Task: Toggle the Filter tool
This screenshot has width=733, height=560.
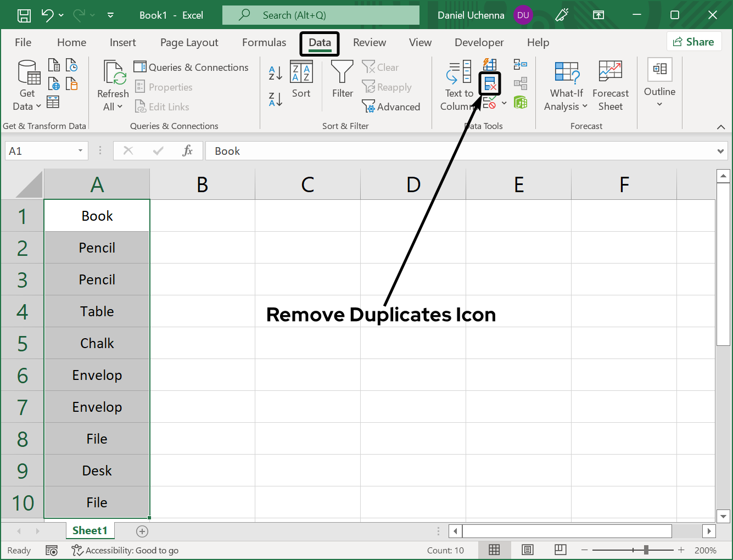Action: tap(342, 81)
